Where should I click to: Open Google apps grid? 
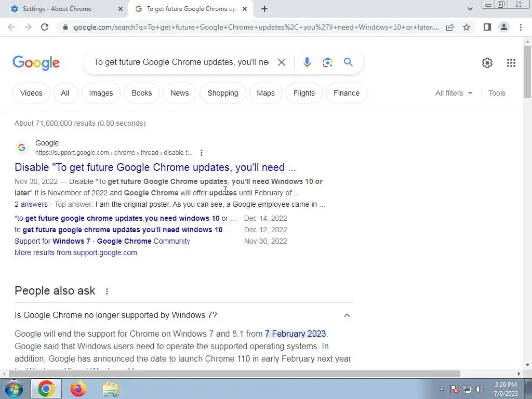coord(511,63)
